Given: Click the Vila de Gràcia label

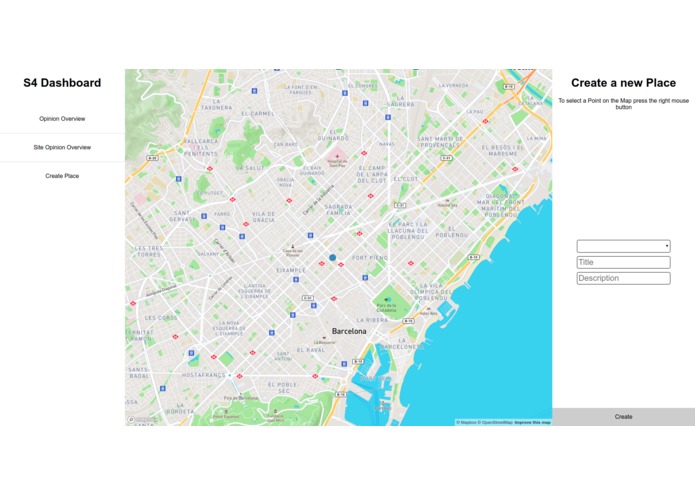Looking at the screenshot, I should pyautogui.click(x=264, y=217).
